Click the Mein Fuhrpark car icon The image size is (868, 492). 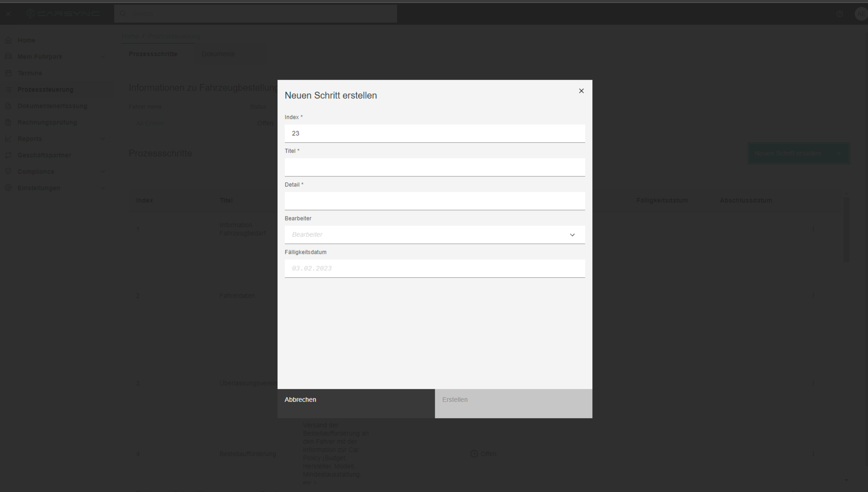[8, 57]
